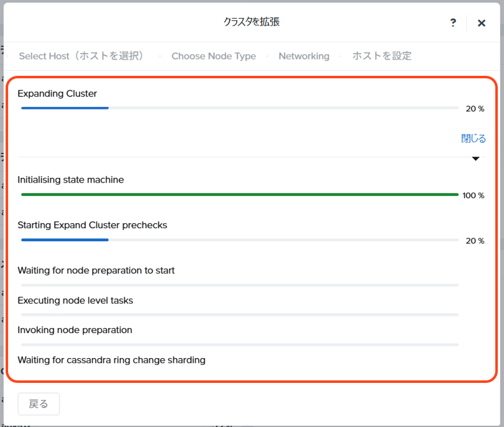This screenshot has width=504, height=427.
Task: Open the help question mark icon
Action: (x=453, y=22)
